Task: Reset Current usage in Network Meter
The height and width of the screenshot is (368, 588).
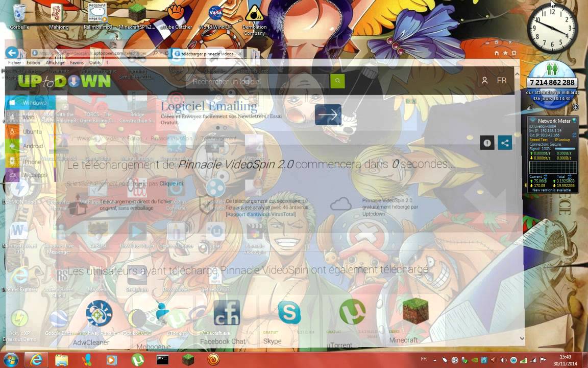Action: click(546, 176)
